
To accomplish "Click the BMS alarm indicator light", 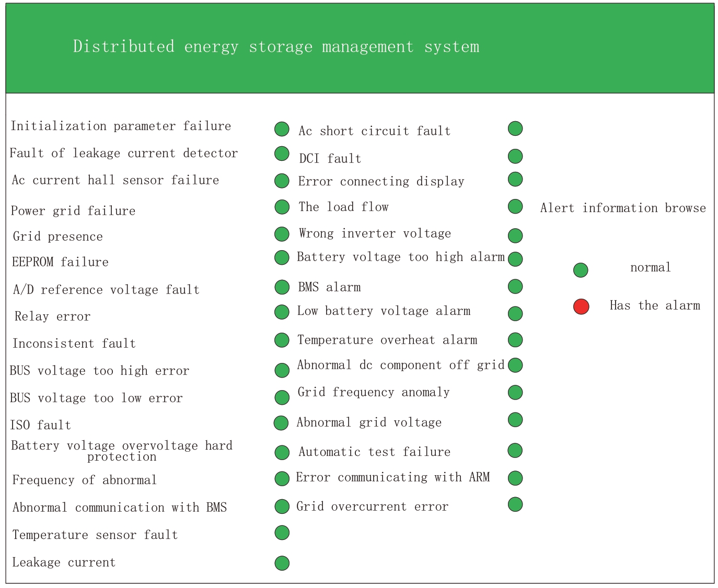I will pyautogui.click(x=515, y=286).
